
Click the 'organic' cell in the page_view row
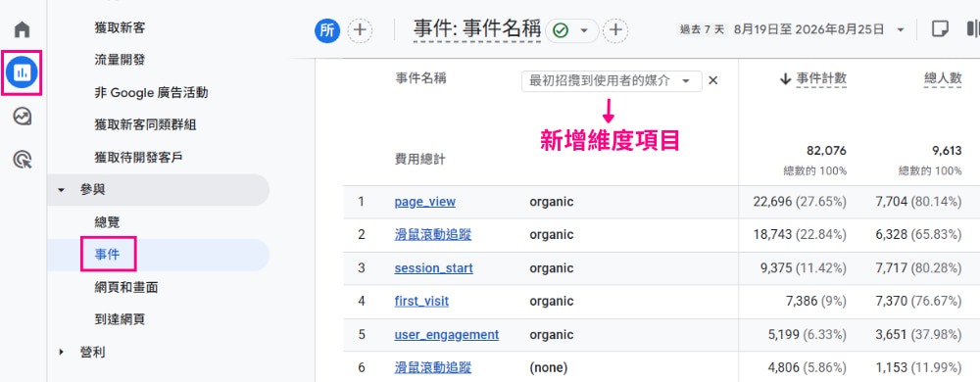551,202
